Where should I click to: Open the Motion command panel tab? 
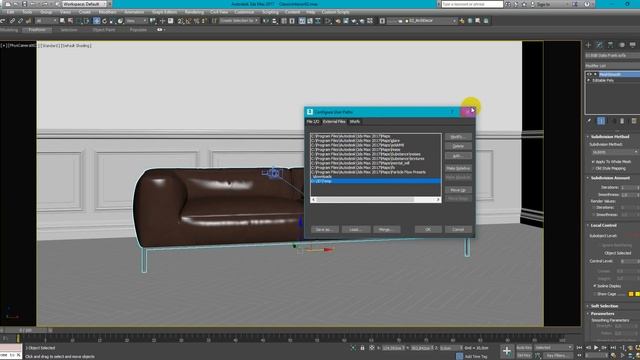621,44
